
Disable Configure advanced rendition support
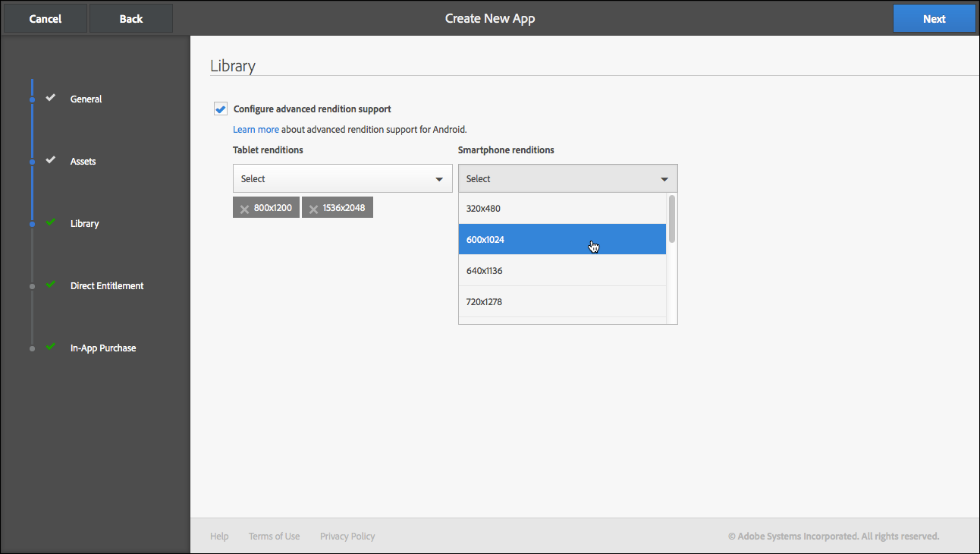point(220,109)
